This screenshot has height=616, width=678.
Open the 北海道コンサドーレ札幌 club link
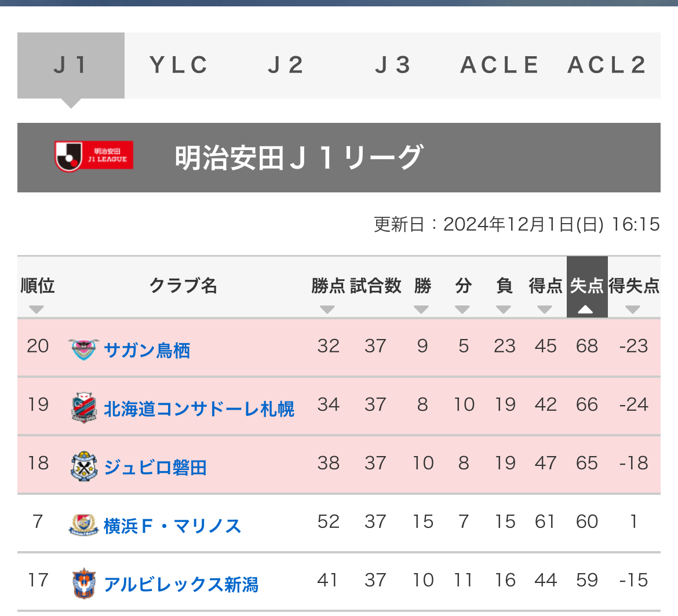point(199,409)
